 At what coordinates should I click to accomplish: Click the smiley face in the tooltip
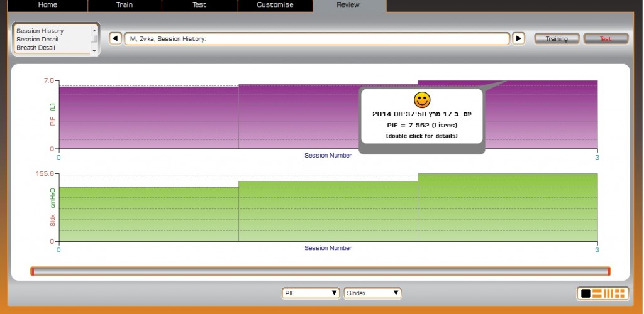pos(421,100)
